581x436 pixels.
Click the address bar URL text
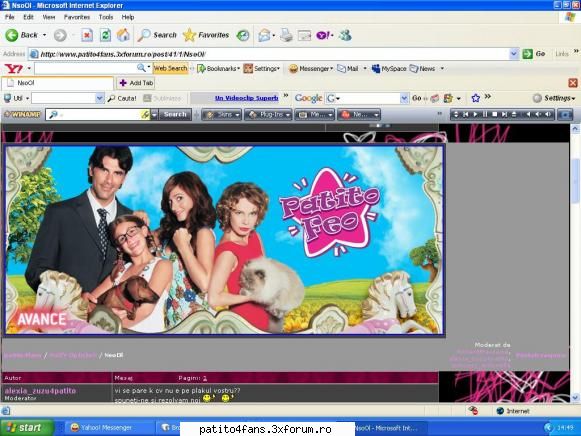pyautogui.click(x=123, y=54)
